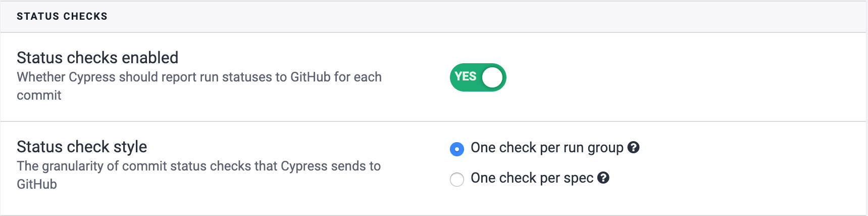Screen dimensions: 868x216
Task: Disable the Status checks enabled switch
Action: 478,77
